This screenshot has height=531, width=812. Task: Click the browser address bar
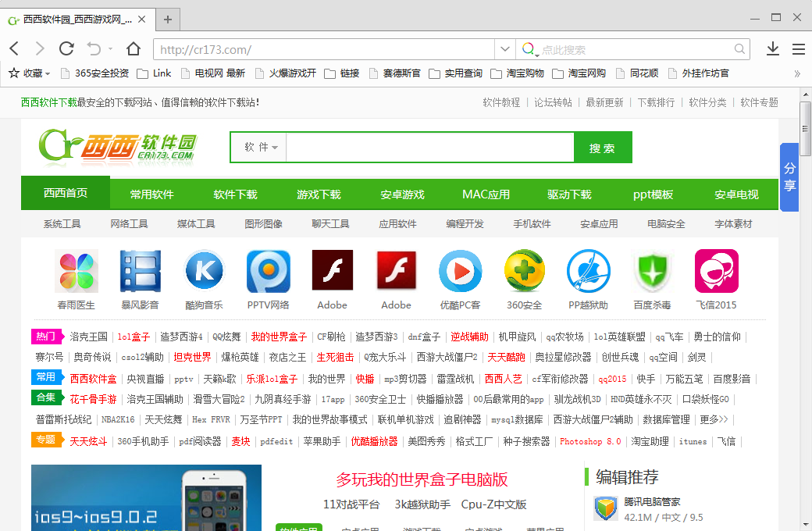tap(324, 49)
